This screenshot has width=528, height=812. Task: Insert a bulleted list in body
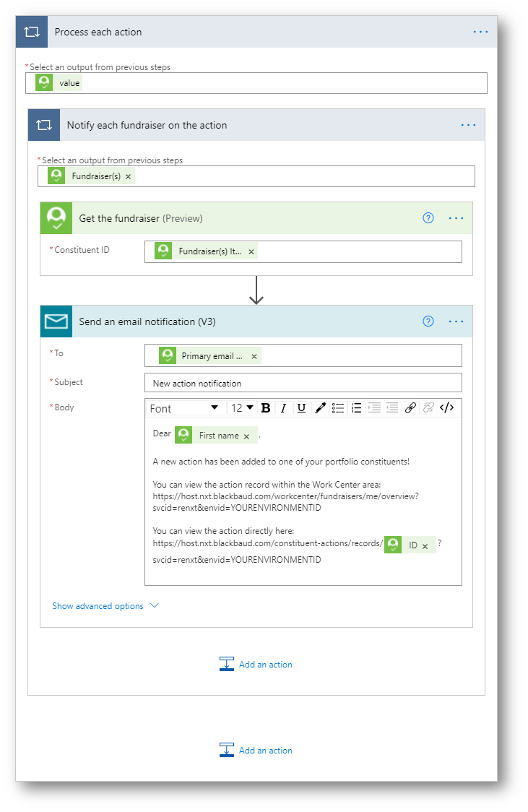pyautogui.click(x=338, y=408)
